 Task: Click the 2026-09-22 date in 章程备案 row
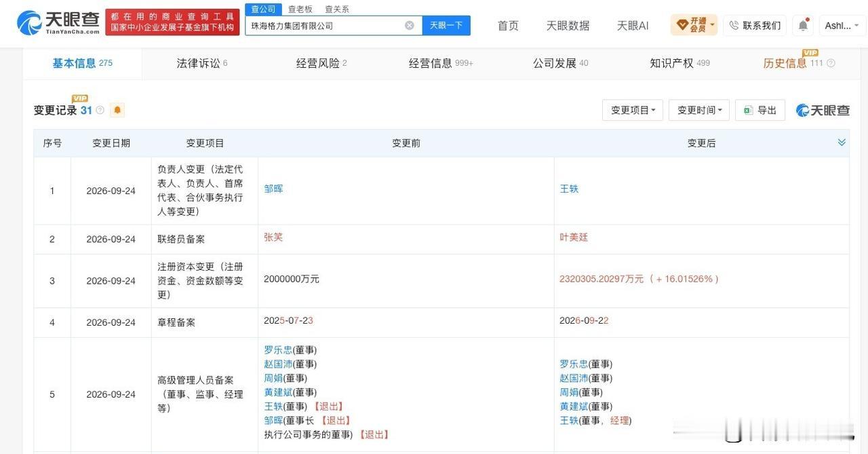(x=584, y=320)
